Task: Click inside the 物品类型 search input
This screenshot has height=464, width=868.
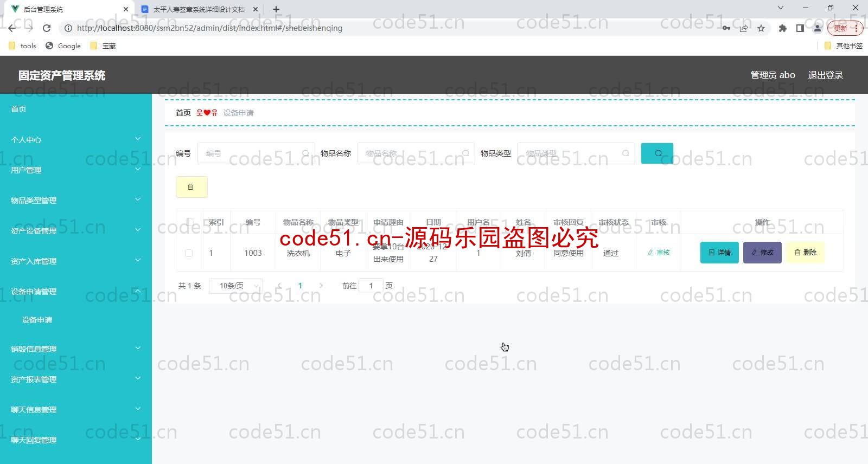Action: pyautogui.click(x=576, y=153)
